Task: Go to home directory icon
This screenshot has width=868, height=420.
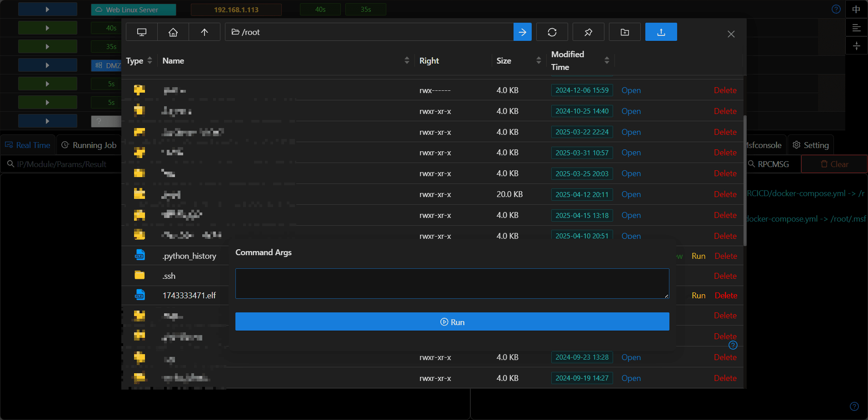Action: [173, 32]
